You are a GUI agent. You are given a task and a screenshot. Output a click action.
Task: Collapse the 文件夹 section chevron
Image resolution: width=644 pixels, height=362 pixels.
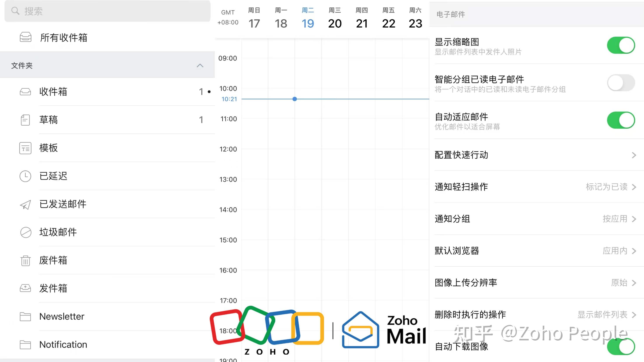[x=200, y=66]
